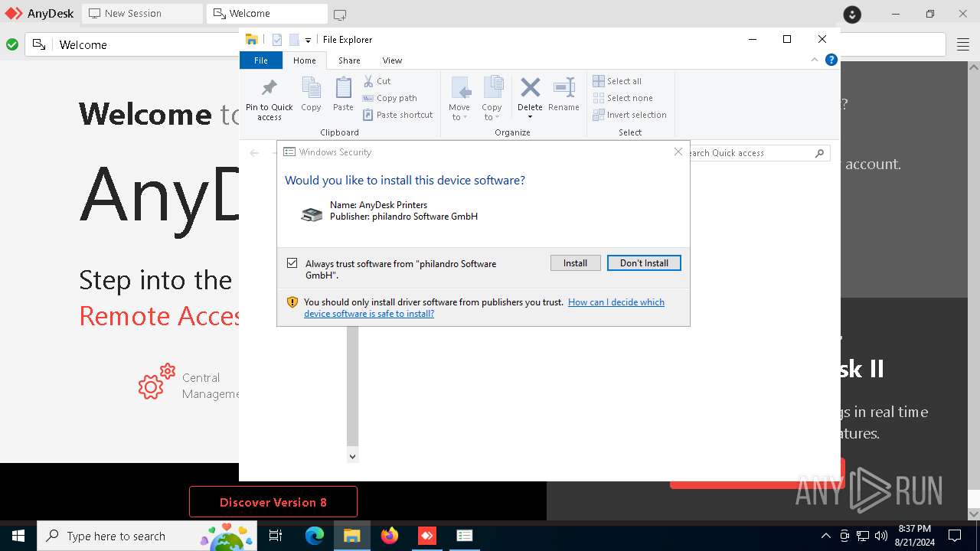980x551 pixels.
Task: Click the network tray icon
Action: (x=863, y=536)
